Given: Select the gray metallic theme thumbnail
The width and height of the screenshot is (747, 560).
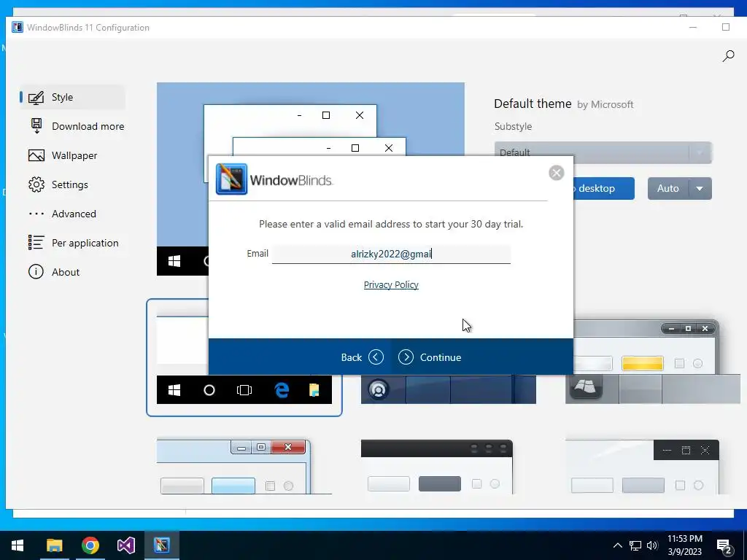Looking at the screenshot, I should [653, 362].
